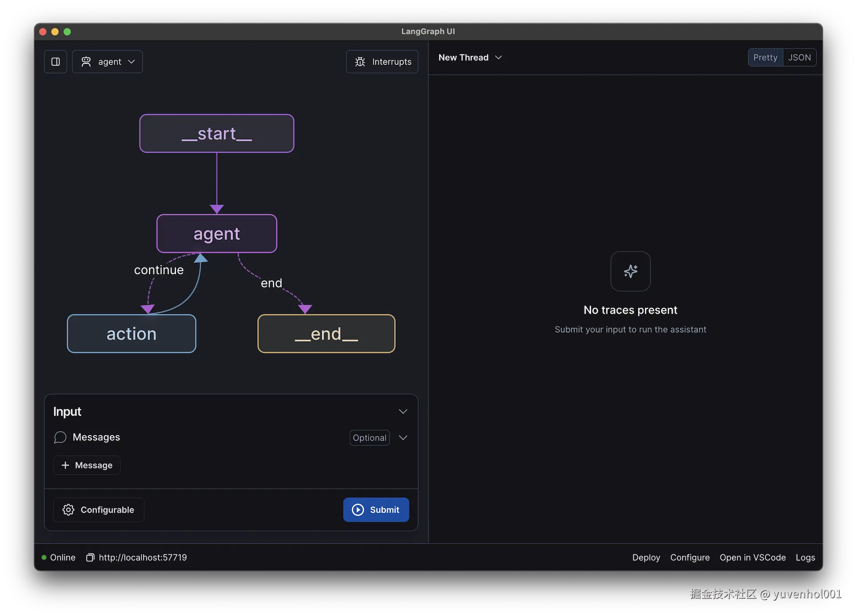
Task: Click the speech bubble Messages icon
Action: click(60, 437)
